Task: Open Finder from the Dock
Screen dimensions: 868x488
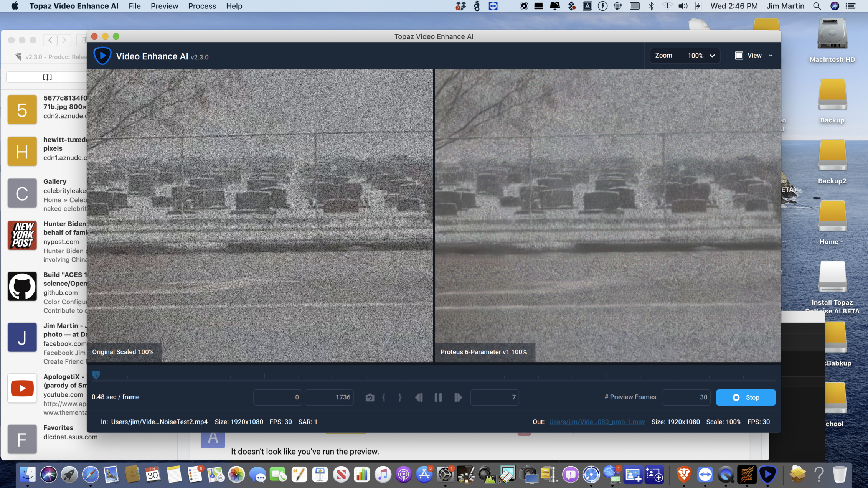Action: 28,475
